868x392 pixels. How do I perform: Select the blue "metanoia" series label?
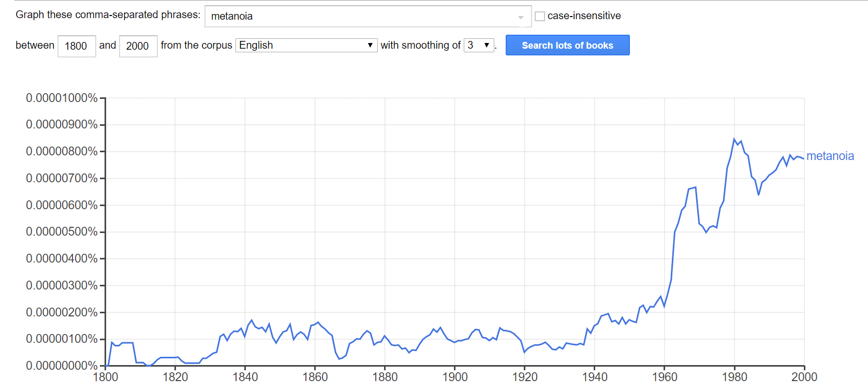(830, 156)
